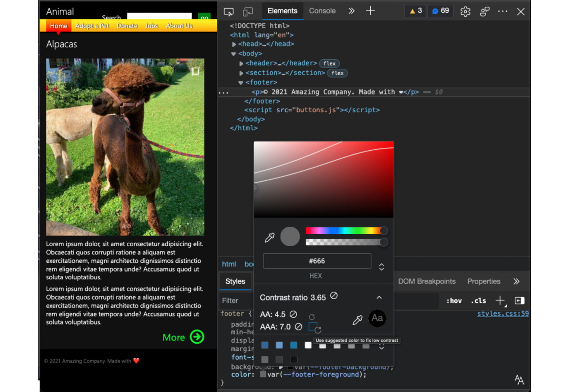The width and height of the screenshot is (569, 392).
Task: Toggle the computed styles sidebar icon
Action: (x=519, y=301)
